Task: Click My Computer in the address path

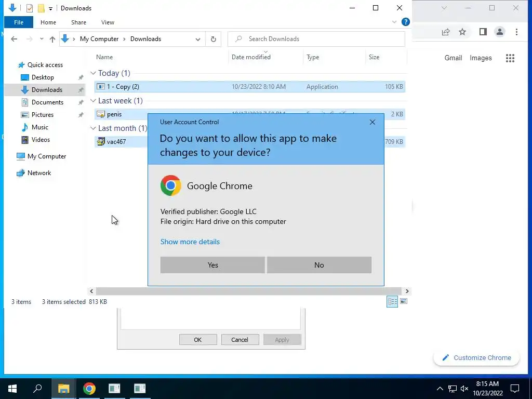Action: pyautogui.click(x=99, y=39)
